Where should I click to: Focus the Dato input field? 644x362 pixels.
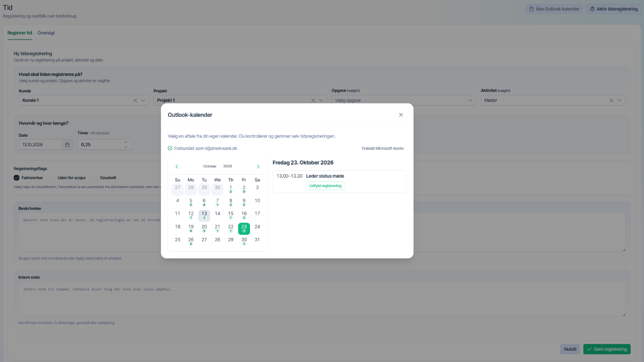[x=41, y=145]
